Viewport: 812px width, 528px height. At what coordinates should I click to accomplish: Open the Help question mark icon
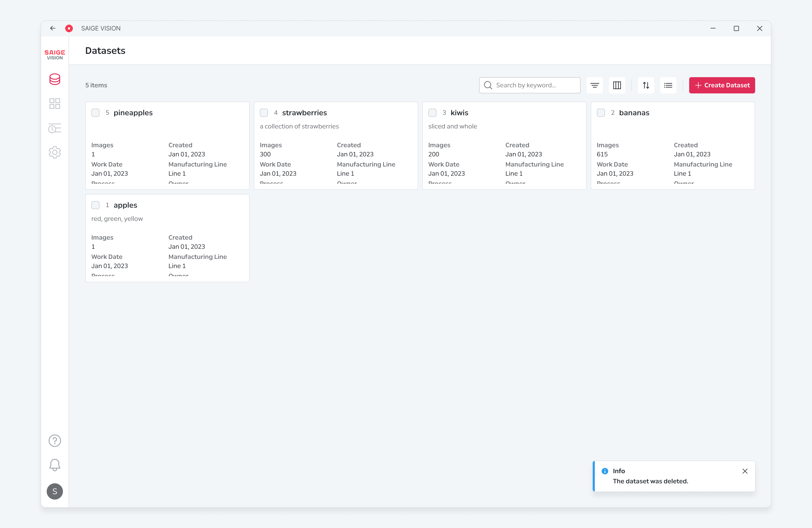click(x=55, y=441)
